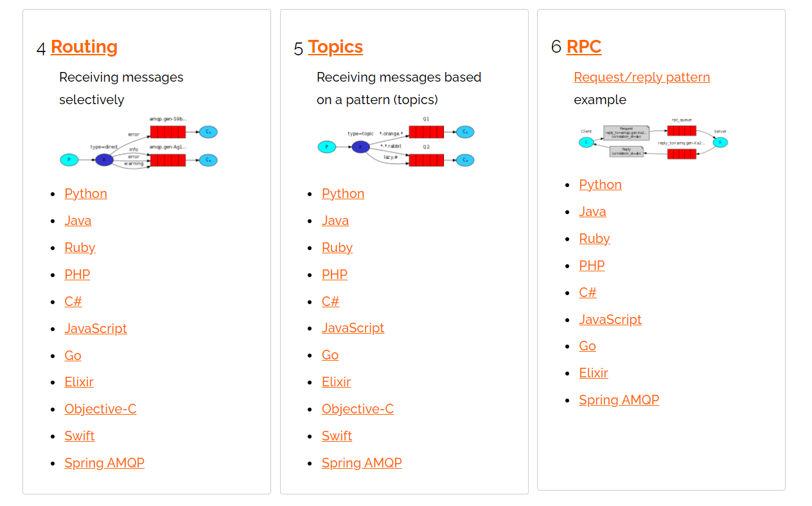Image resolution: width=812 pixels, height=506 pixels.
Task: Open Ruby tutorial under RPC
Action: pos(595,239)
